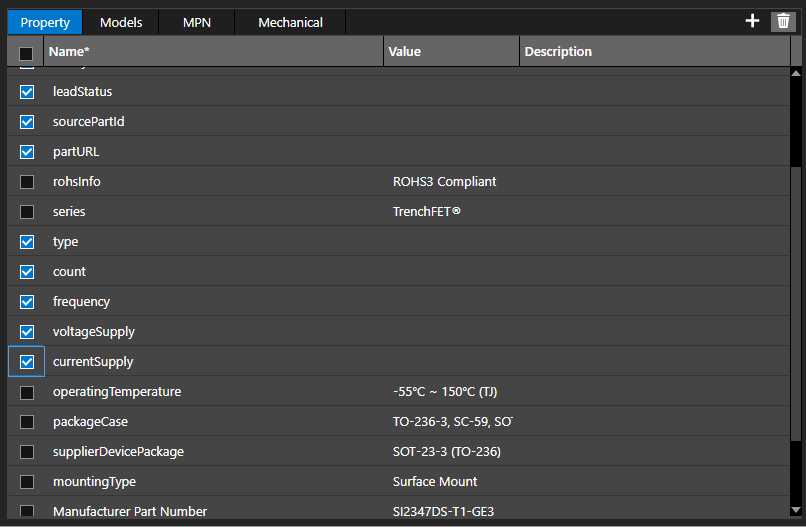Image resolution: width=806 pixels, height=527 pixels.
Task: Click the scrollbar up arrow
Action: tap(796, 73)
